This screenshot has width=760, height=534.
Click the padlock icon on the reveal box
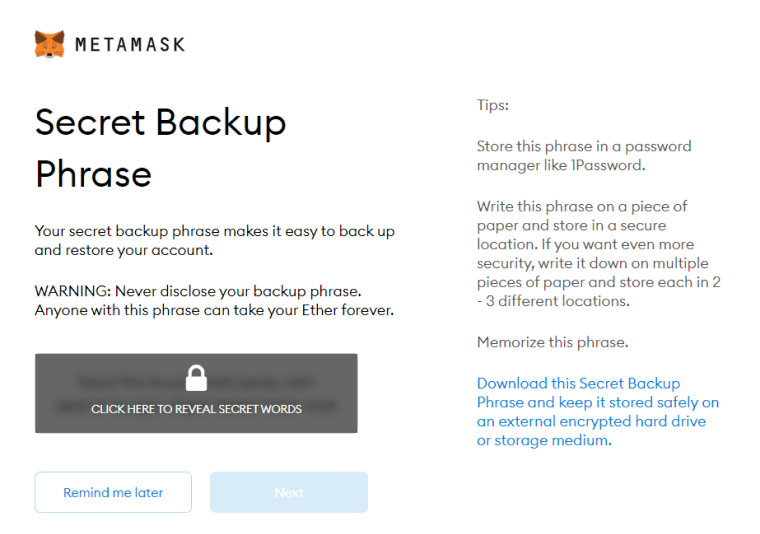click(196, 378)
